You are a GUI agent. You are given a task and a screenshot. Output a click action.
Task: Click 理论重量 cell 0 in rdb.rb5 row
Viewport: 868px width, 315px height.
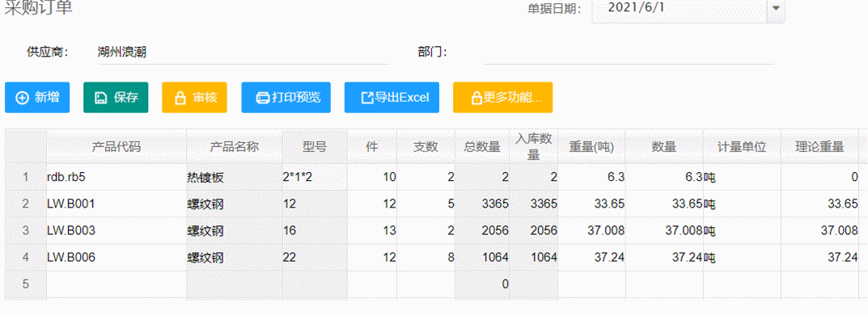click(819, 177)
